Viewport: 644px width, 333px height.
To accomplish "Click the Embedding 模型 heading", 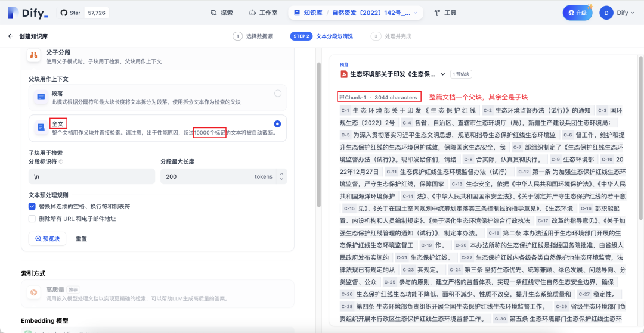I will pos(45,320).
